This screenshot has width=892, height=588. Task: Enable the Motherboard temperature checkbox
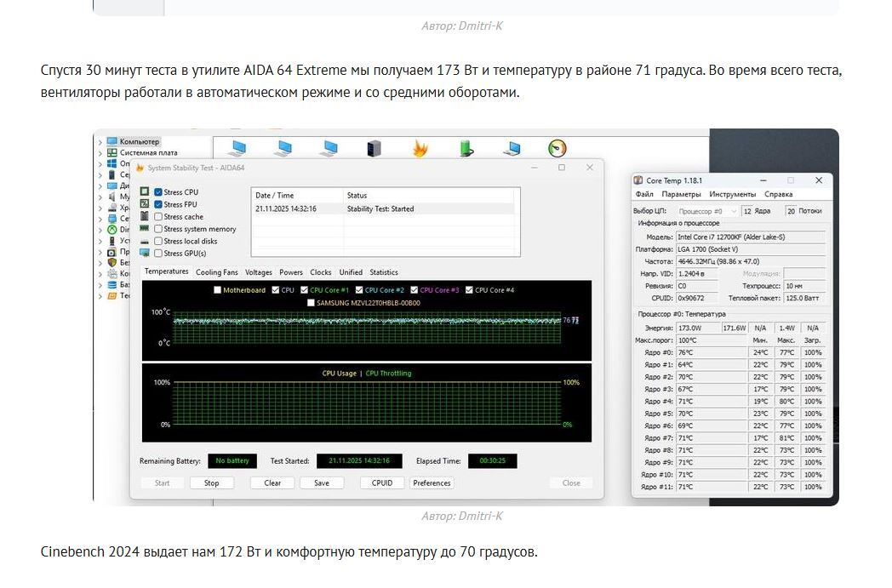click(x=218, y=290)
